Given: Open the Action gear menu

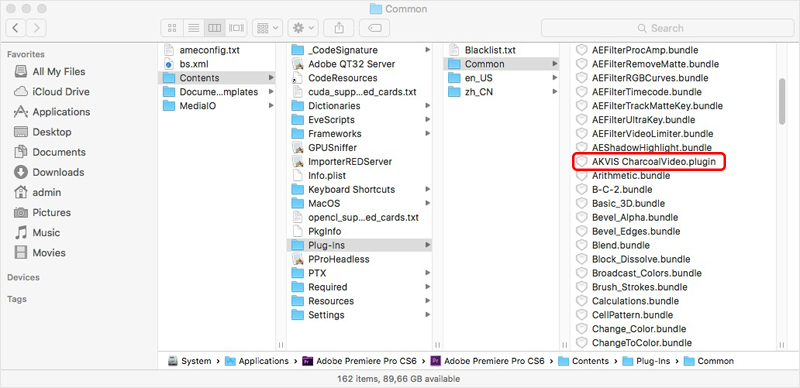Looking at the screenshot, I should tap(303, 28).
